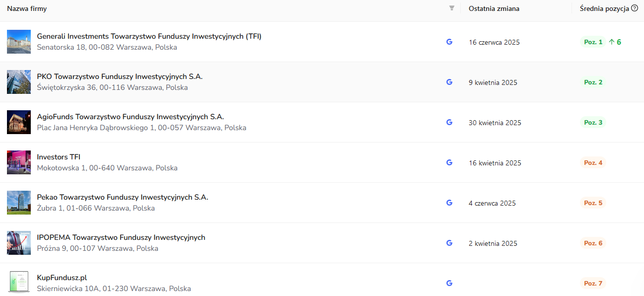644x296 pixels.
Task: Click the AgioFunds night building thumbnail
Action: (19, 122)
